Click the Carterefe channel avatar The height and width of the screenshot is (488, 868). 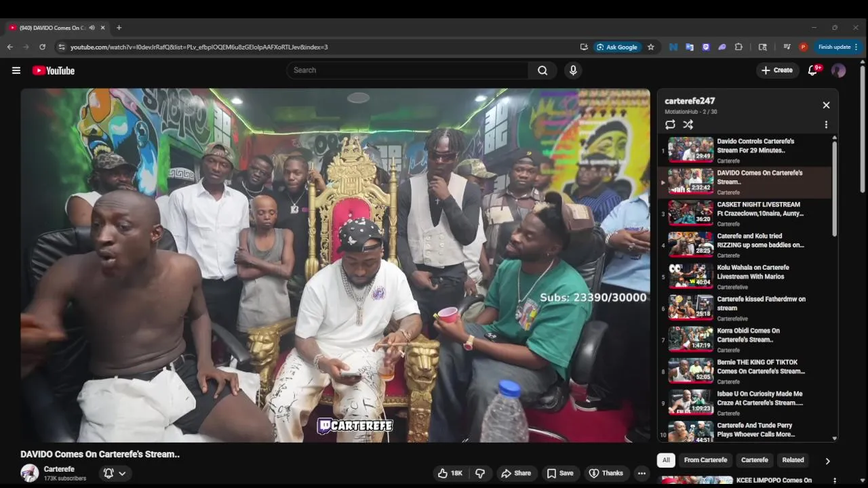point(30,473)
